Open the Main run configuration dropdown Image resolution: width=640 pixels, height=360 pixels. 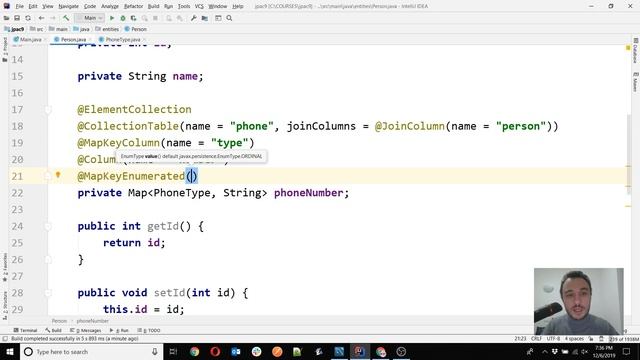click(89, 18)
